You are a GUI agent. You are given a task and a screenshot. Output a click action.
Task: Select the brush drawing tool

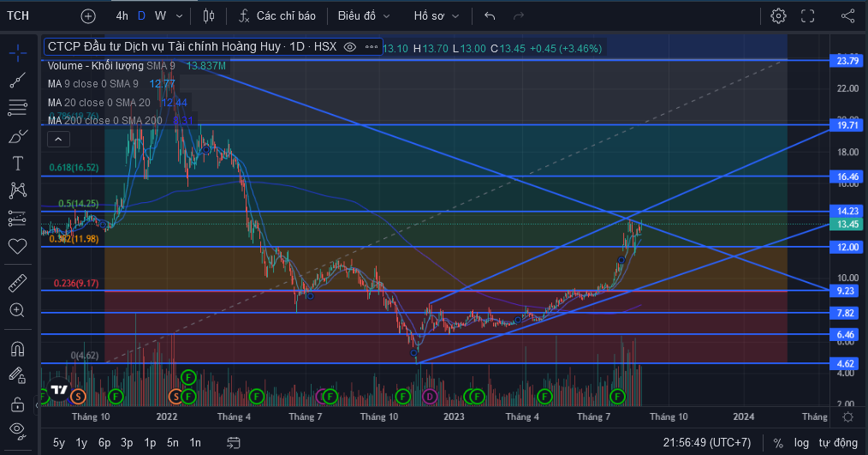click(18, 135)
